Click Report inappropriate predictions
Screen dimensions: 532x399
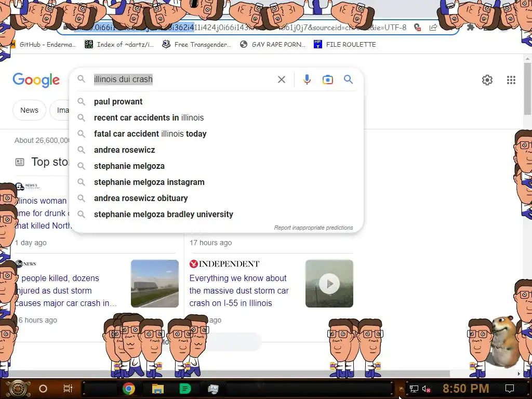(x=313, y=228)
